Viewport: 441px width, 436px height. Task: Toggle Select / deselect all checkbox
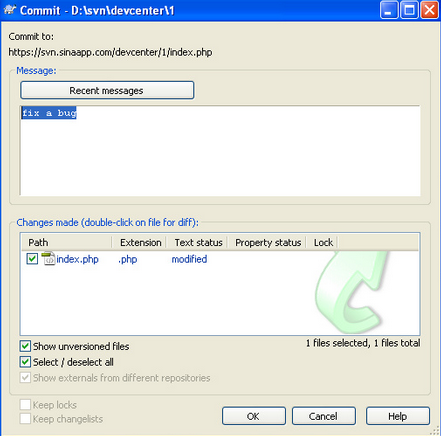[25, 362]
